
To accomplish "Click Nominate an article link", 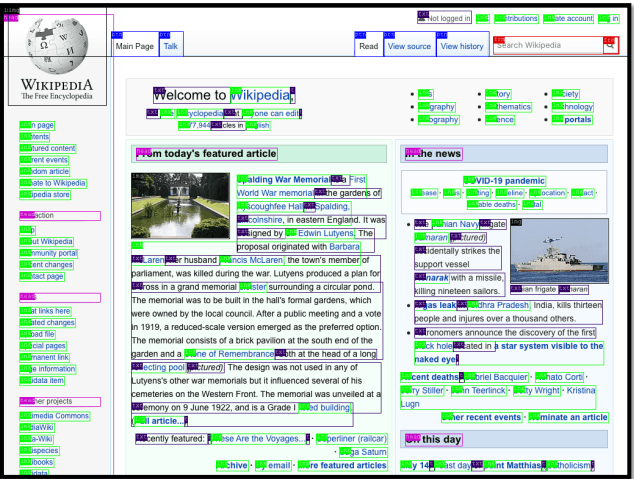I will [x=568, y=417].
